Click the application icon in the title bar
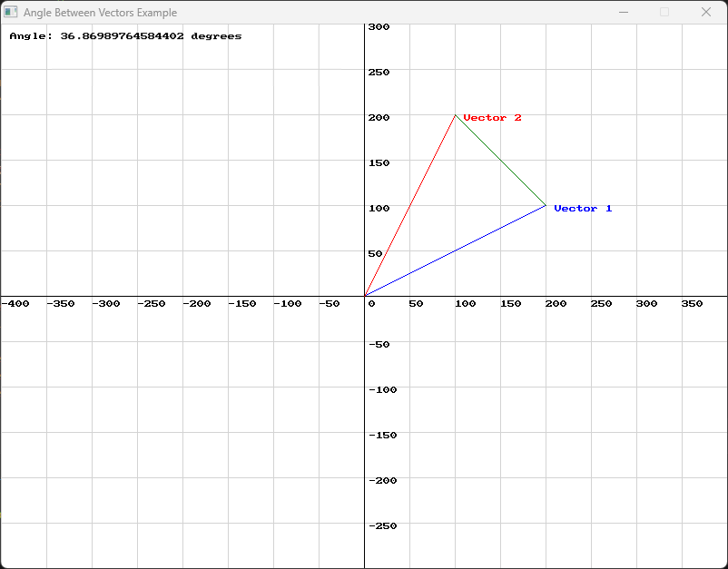Screen dimensions: 728x569 coord(13,12)
